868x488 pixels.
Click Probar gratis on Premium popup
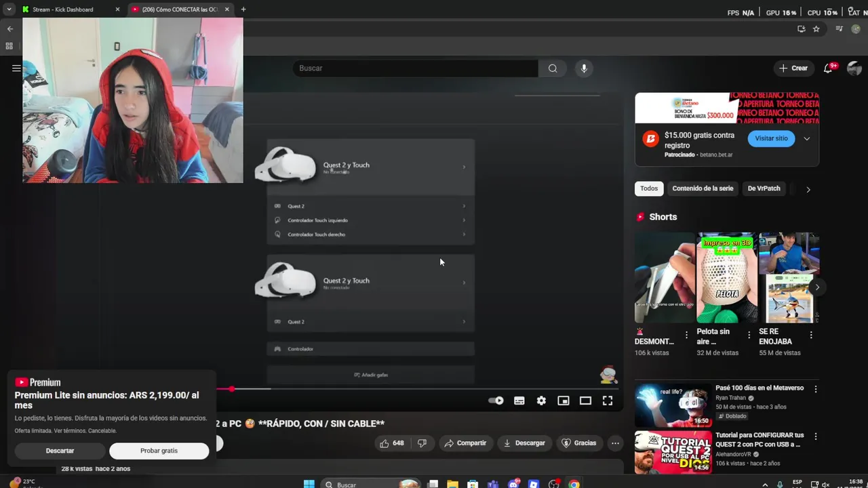coord(159,451)
